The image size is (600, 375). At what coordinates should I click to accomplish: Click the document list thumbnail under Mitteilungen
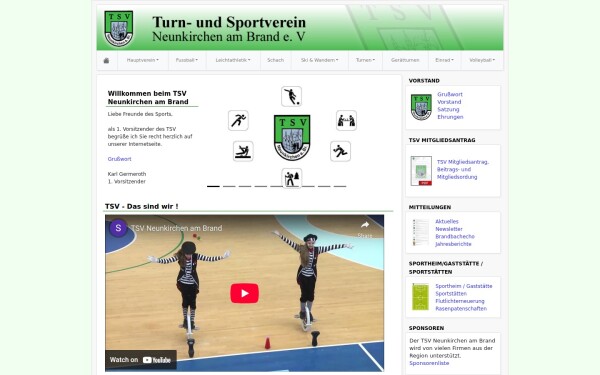click(x=421, y=232)
